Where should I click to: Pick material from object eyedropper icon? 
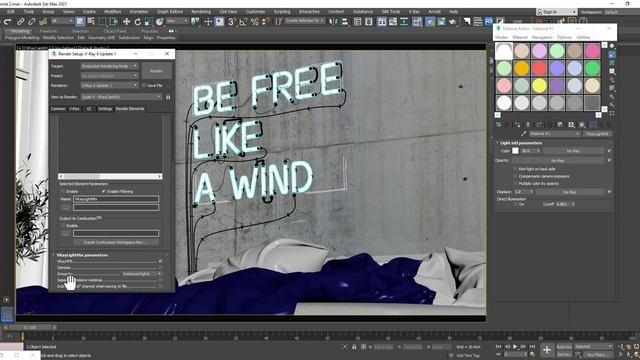(523, 134)
